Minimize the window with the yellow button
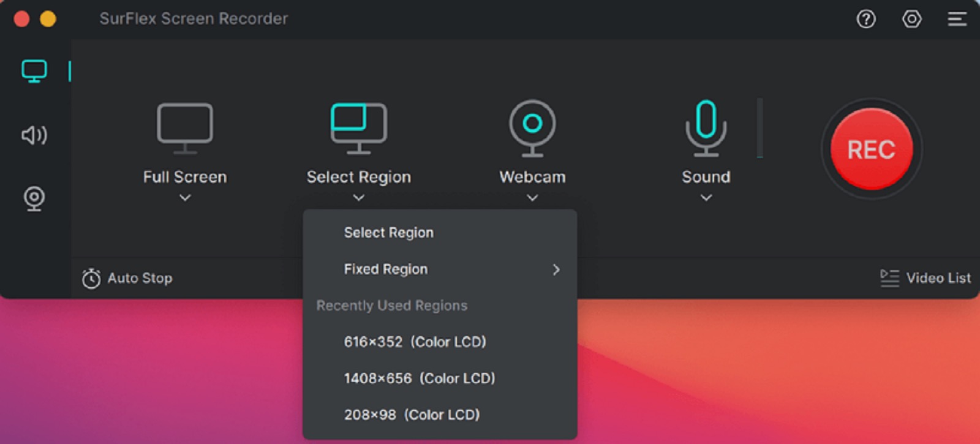The width and height of the screenshot is (980, 444). [x=48, y=19]
